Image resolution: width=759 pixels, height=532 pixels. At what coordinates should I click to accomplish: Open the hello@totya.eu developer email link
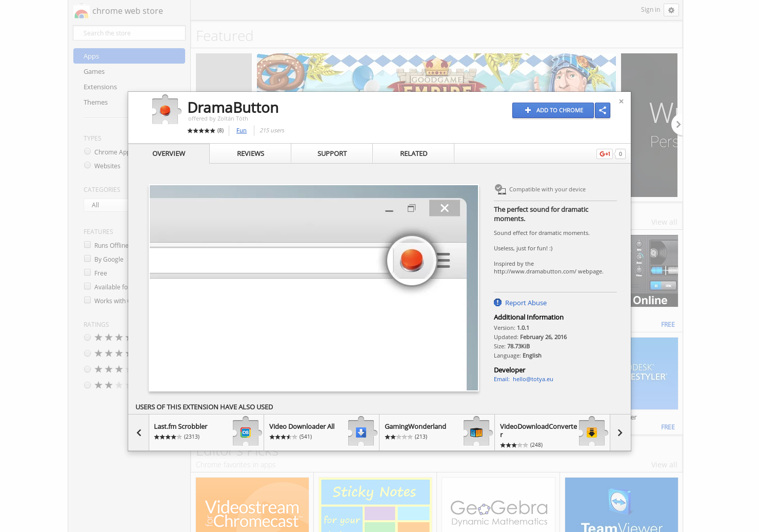coord(533,379)
